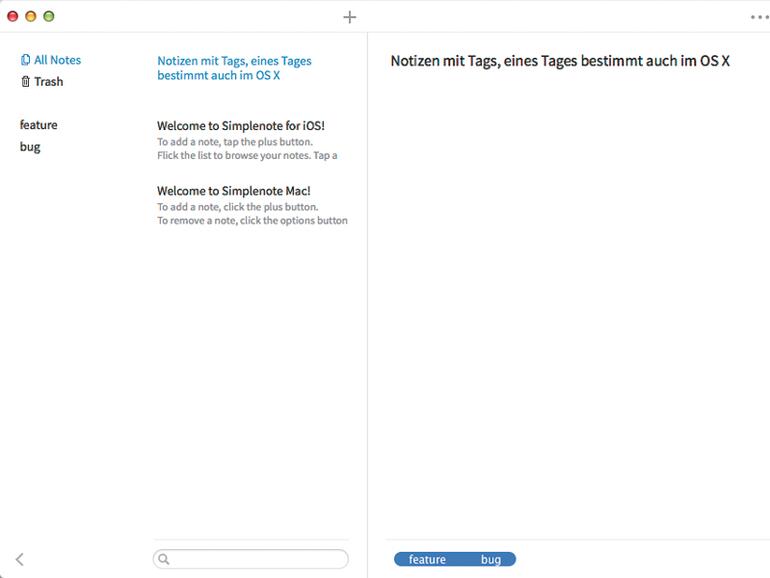
Task: Select All Notes in sidebar
Action: point(51,60)
